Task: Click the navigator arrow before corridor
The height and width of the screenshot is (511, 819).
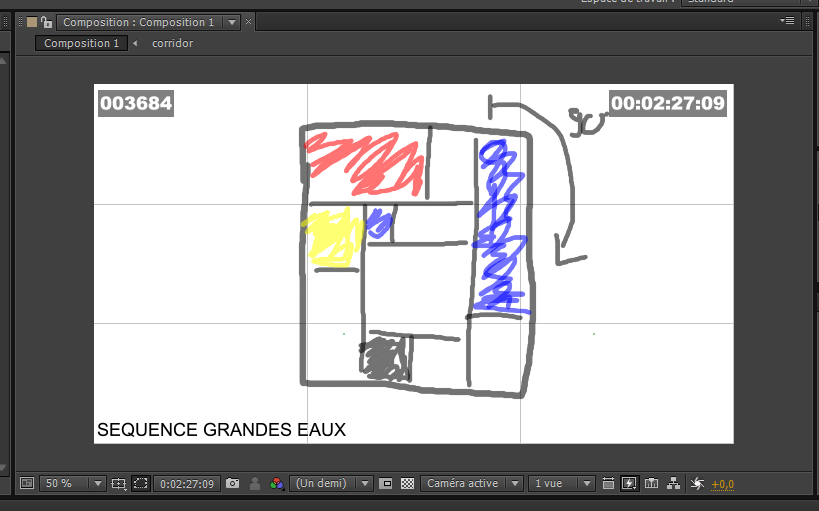Action: pos(135,43)
